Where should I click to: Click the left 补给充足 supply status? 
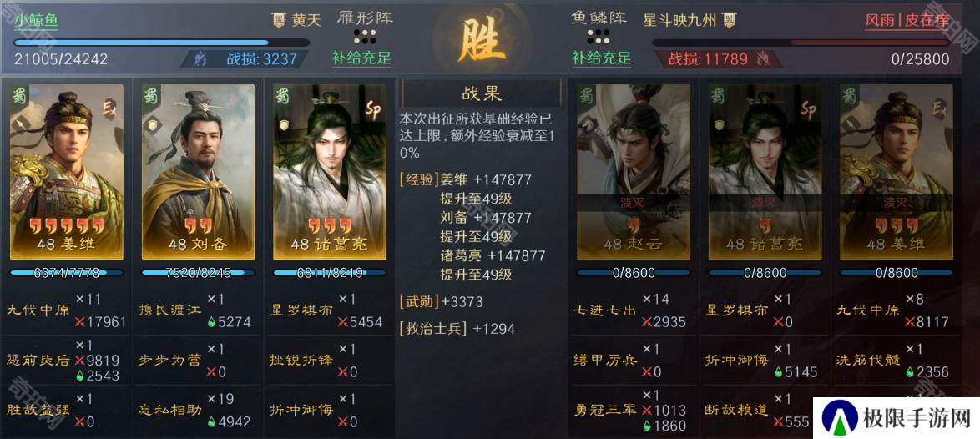[362, 58]
